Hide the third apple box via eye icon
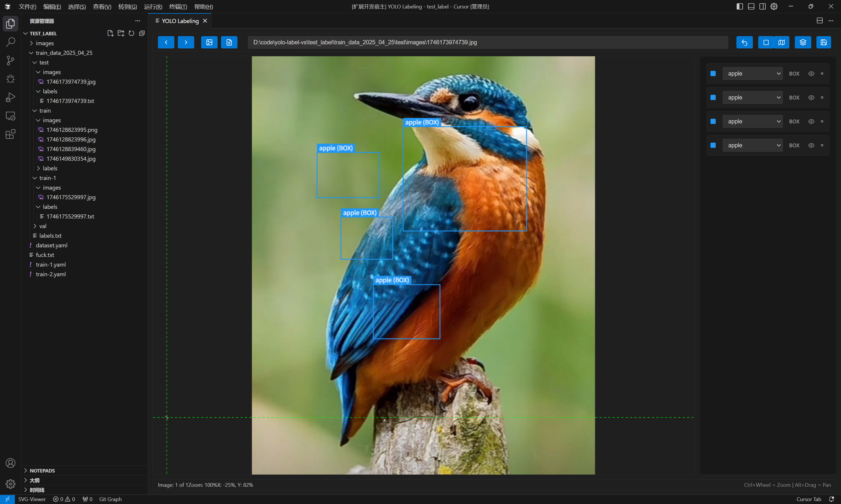Image resolution: width=841 pixels, height=504 pixels. pyautogui.click(x=811, y=122)
